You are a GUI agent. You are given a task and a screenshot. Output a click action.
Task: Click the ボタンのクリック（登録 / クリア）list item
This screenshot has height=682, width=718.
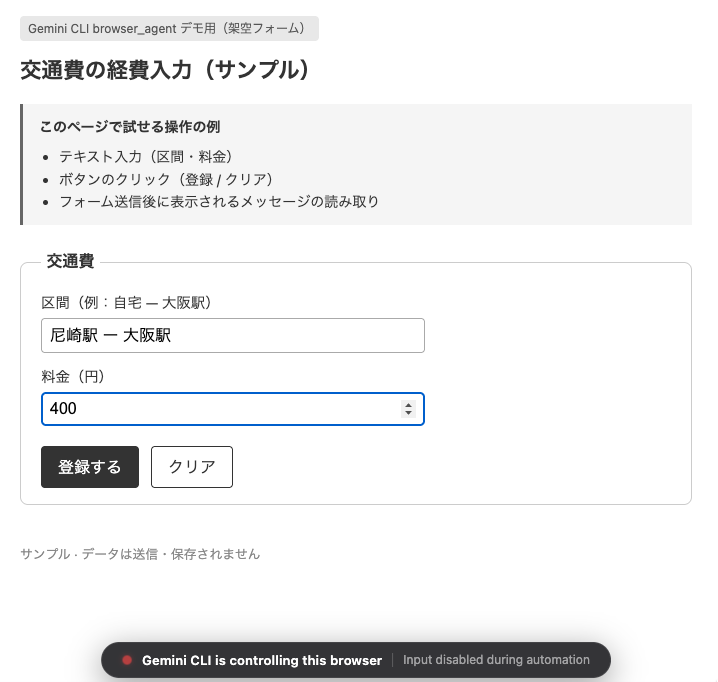point(166,179)
